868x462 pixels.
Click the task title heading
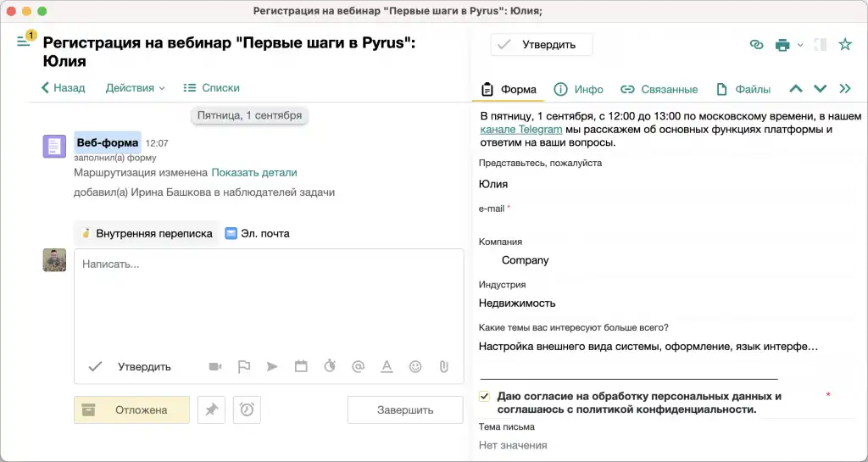coord(229,52)
